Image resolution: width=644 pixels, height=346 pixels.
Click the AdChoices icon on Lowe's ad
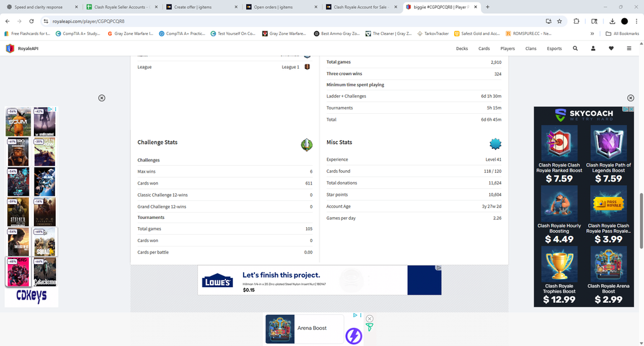[x=439, y=268]
